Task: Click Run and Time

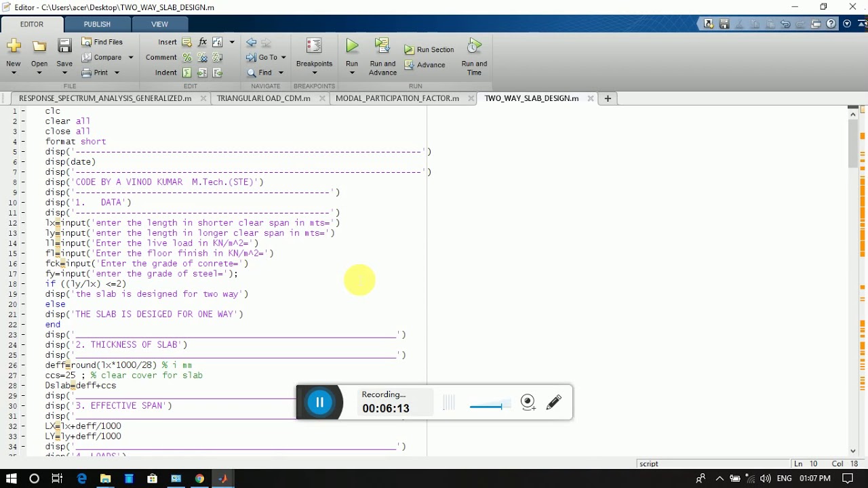Action: (474, 57)
